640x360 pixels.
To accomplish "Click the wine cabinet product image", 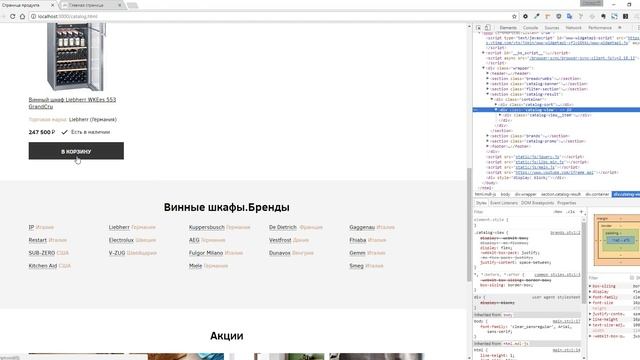I will (x=76, y=57).
